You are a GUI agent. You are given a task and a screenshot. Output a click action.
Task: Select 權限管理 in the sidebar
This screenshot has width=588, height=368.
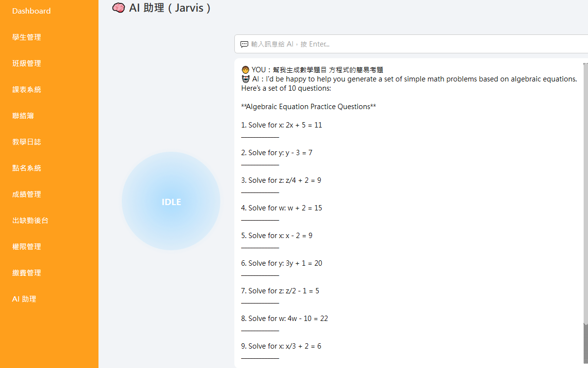click(x=27, y=246)
